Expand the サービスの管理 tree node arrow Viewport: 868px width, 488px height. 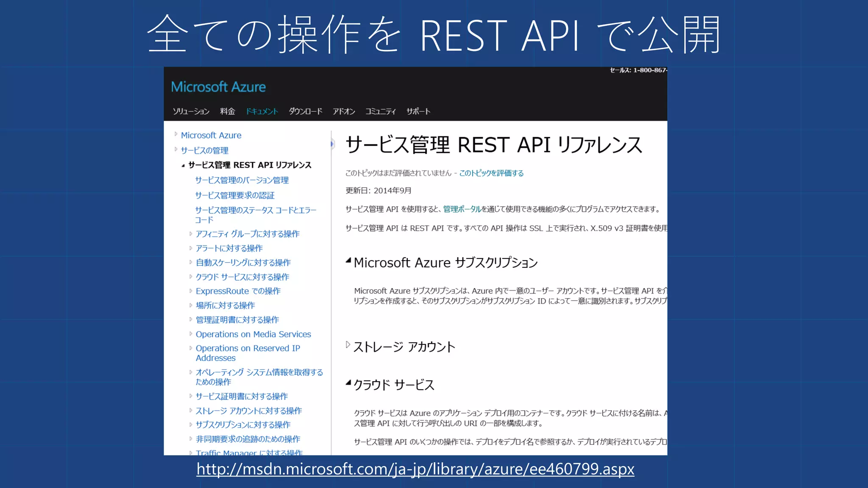click(x=176, y=150)
